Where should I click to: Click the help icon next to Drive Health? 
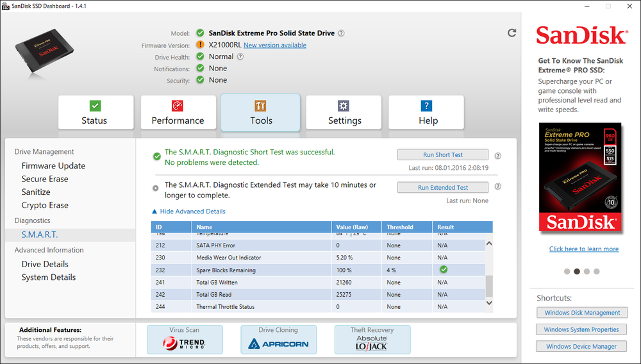pyautogui.click(x=240, y=57)
